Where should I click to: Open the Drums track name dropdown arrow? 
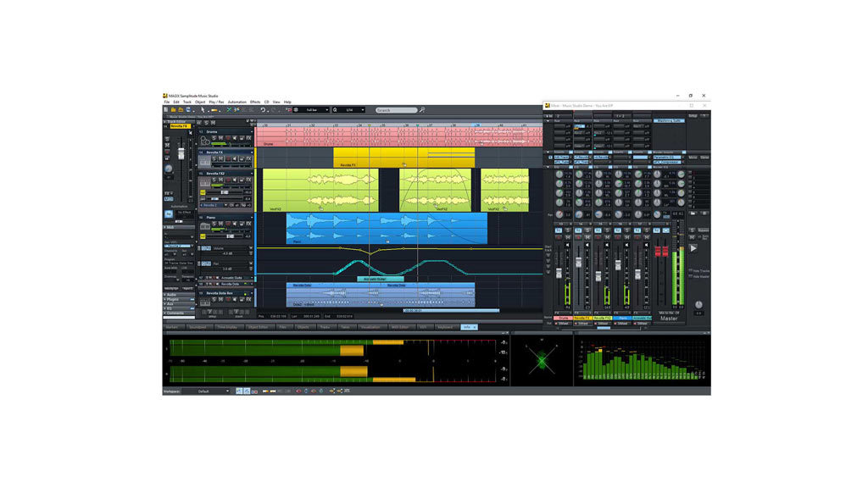[x=252, y=131]
